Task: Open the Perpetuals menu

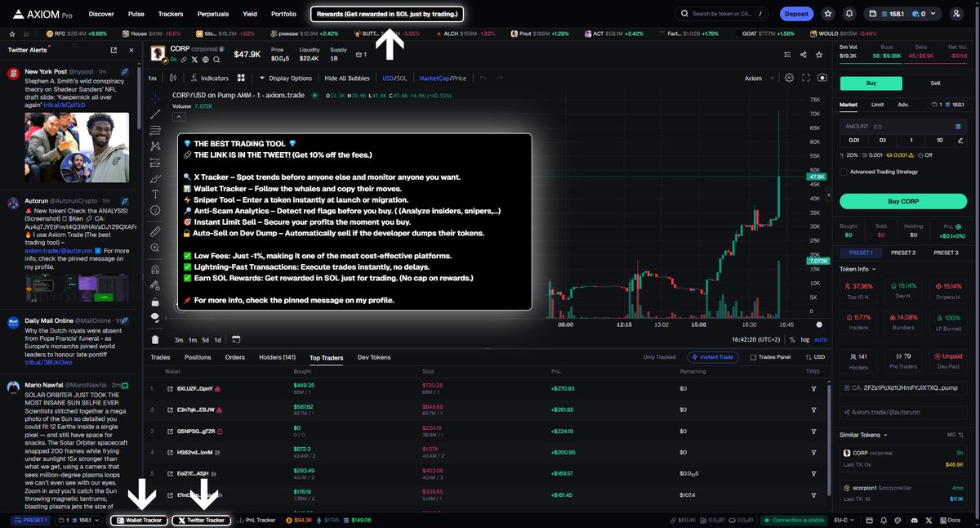Action: pos(212,14)
